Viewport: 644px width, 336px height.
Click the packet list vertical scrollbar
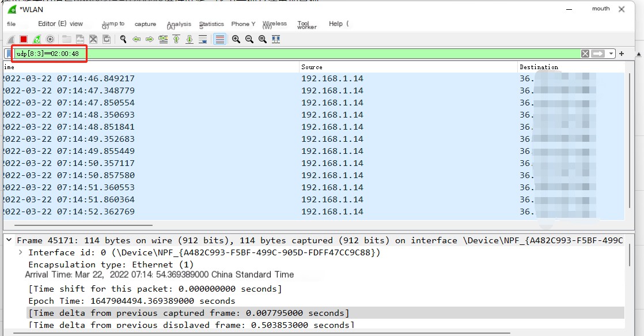point(630,141)
